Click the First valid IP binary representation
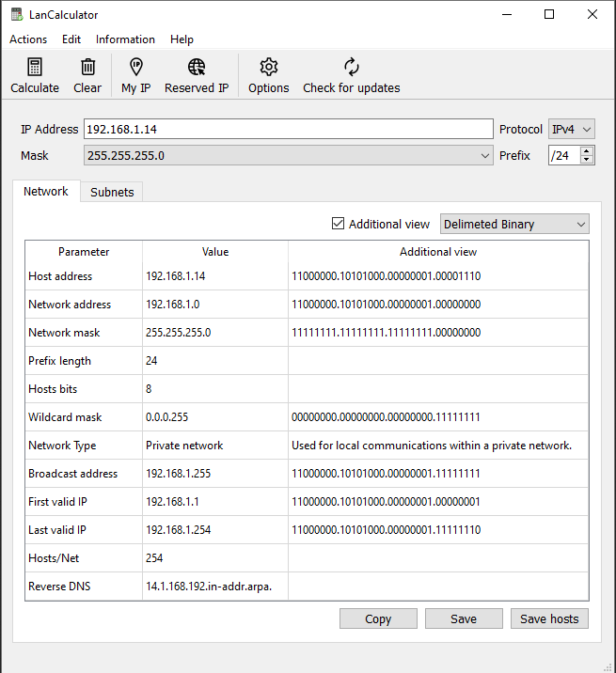This screenshot has width=616, height=673. click(386, 502)
